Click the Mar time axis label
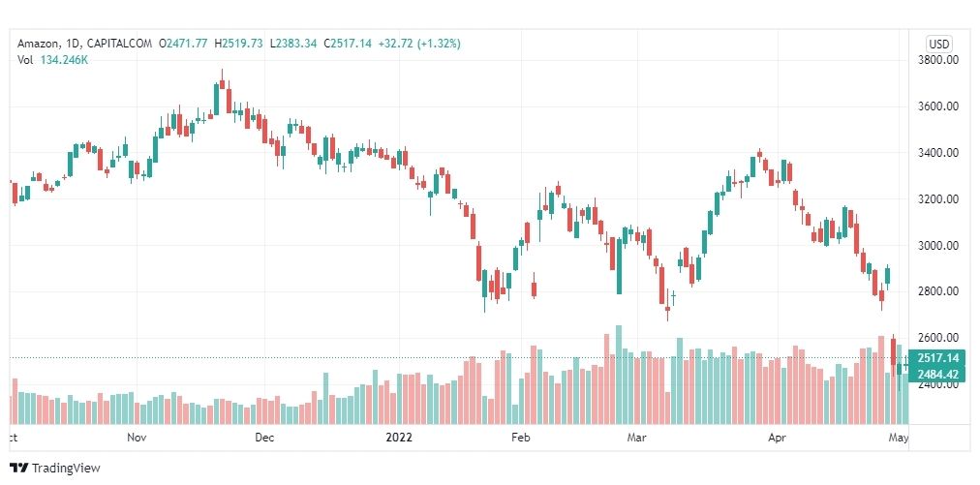 pos(637,438)
